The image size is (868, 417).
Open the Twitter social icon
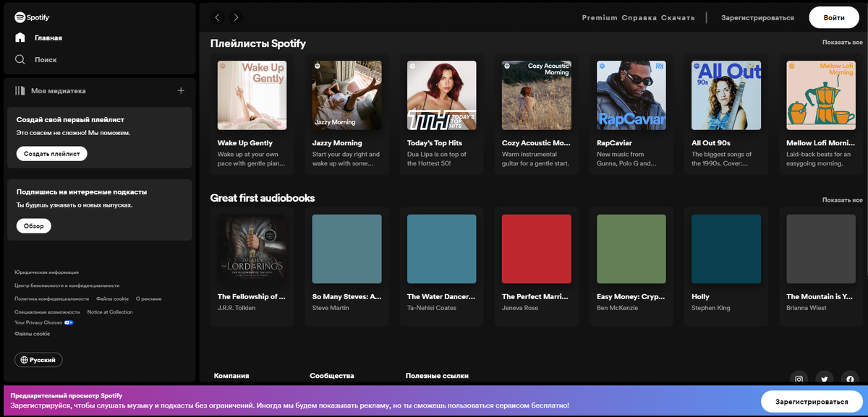tap(825, 379)
